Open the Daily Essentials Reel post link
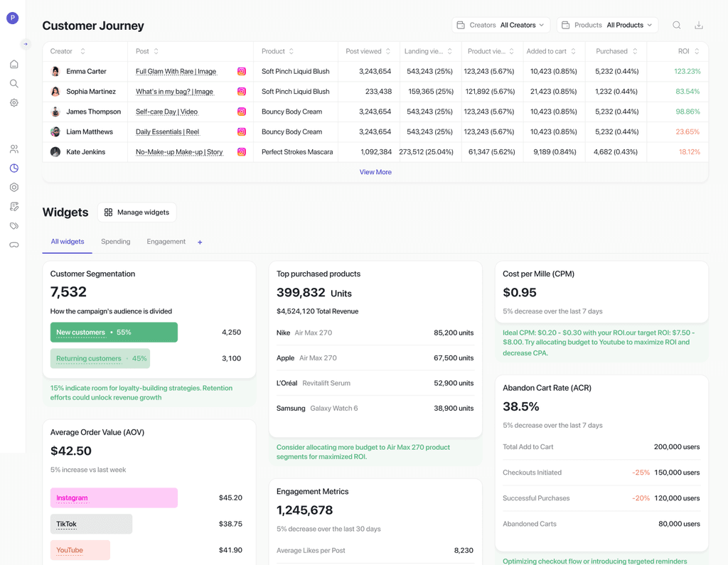Viewport: 728px width, 565px height. (167, 132)
